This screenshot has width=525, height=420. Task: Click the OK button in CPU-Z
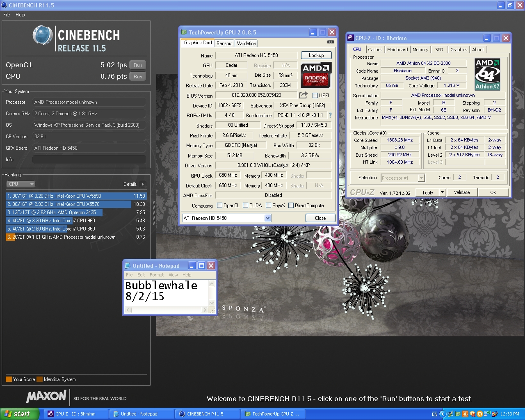pyautogui.click(x=493, y=192)
